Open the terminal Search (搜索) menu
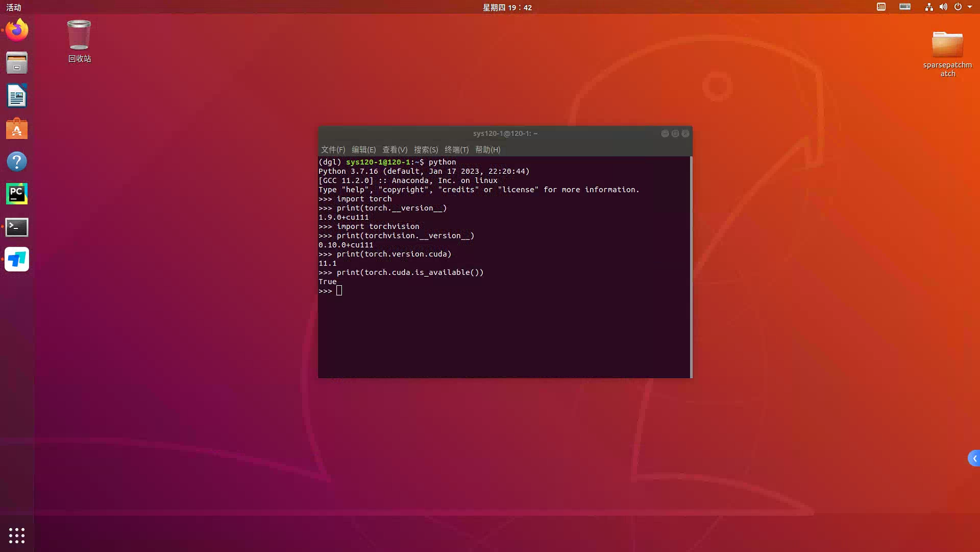This screenshot has width=980, height=552. click(426, 149)
